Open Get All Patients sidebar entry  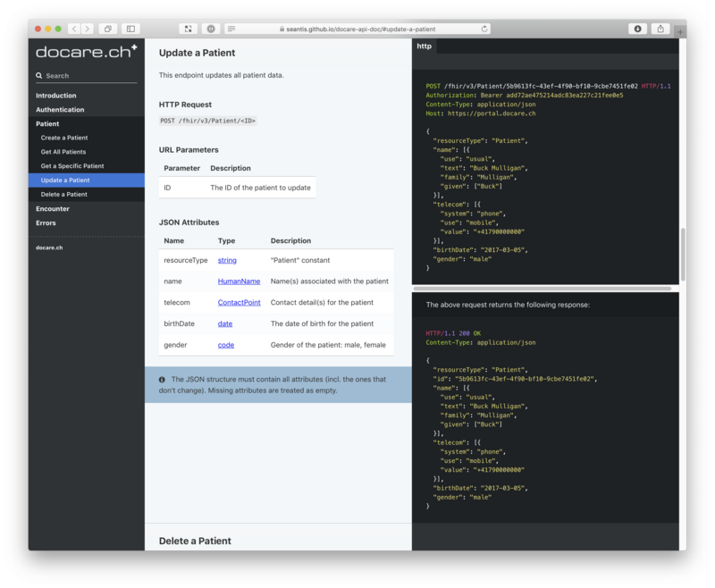(x=63, y=152)
